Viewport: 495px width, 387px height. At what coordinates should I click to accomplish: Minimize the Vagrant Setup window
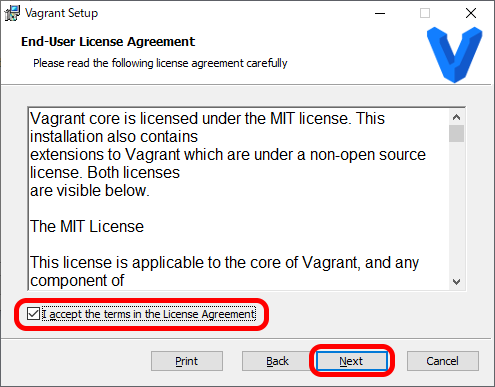pos(380,13)
